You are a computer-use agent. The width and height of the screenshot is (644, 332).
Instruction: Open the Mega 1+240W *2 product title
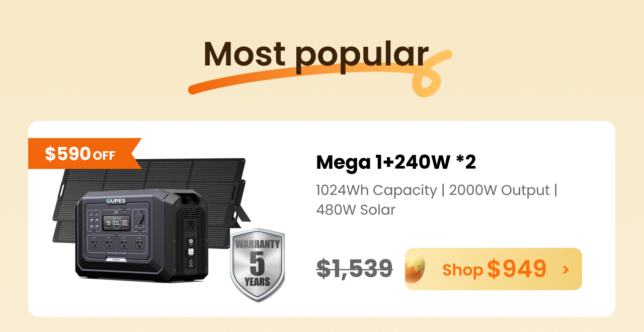click(396, 162)
